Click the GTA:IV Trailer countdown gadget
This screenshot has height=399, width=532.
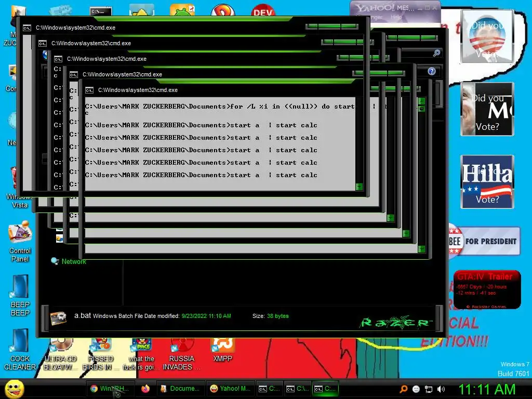point(487,289)
